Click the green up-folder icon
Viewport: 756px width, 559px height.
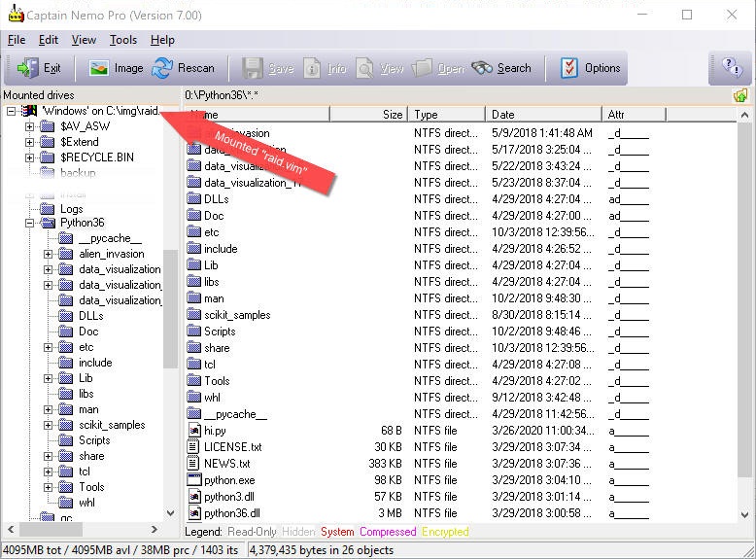click(740, 95)
